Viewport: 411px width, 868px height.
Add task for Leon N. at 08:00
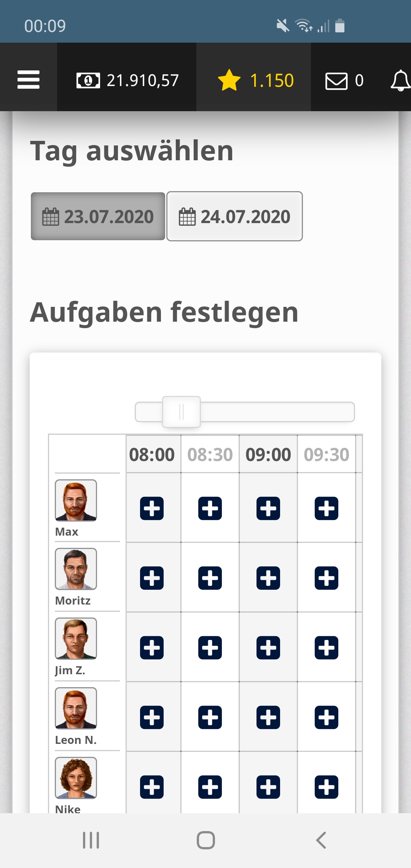(x=152, y=717)
